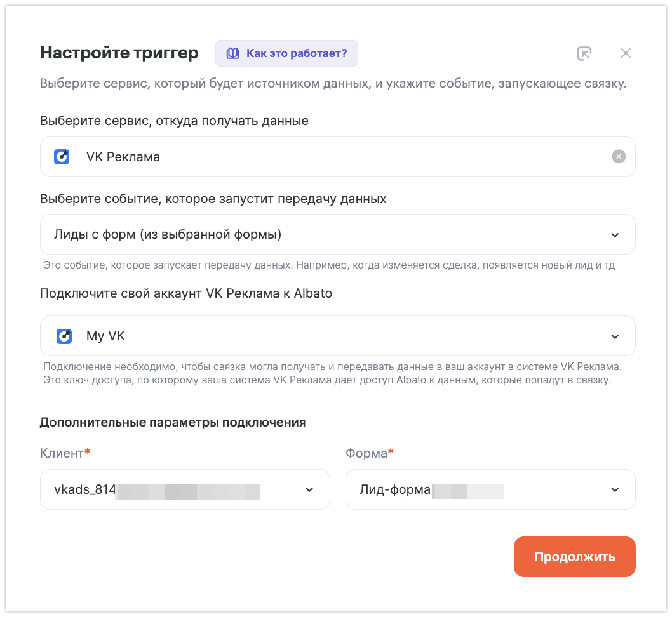Click the "Настройте триггер" heading

119,53
